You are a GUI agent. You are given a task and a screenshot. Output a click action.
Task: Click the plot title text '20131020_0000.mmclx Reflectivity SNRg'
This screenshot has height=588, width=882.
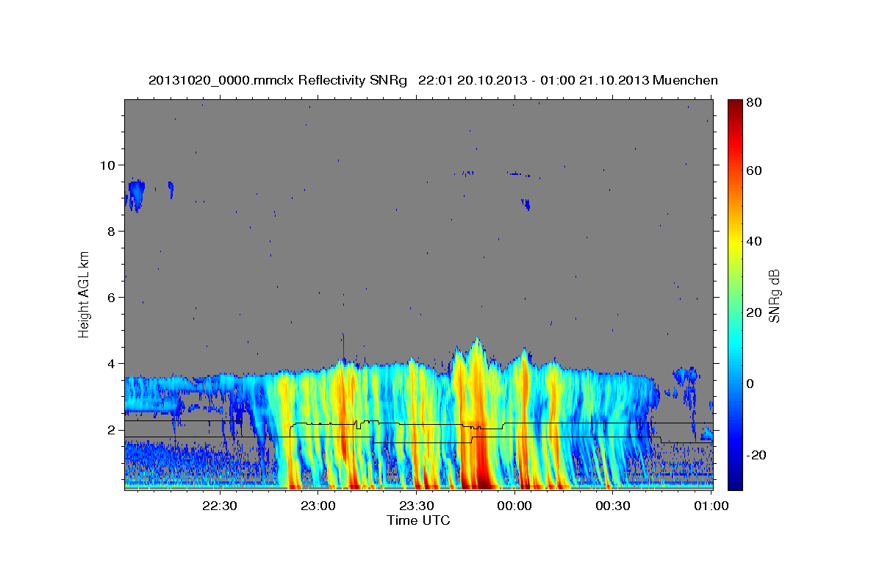[278, 80]
